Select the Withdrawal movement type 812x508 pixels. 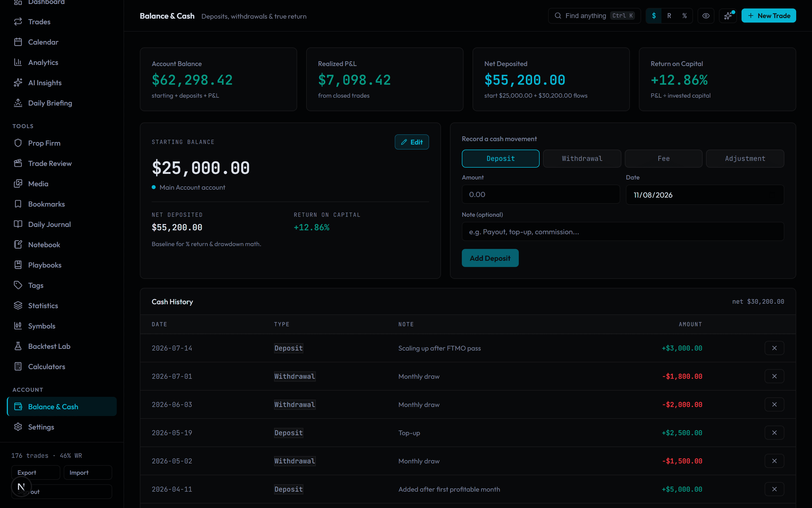(582, 159)
